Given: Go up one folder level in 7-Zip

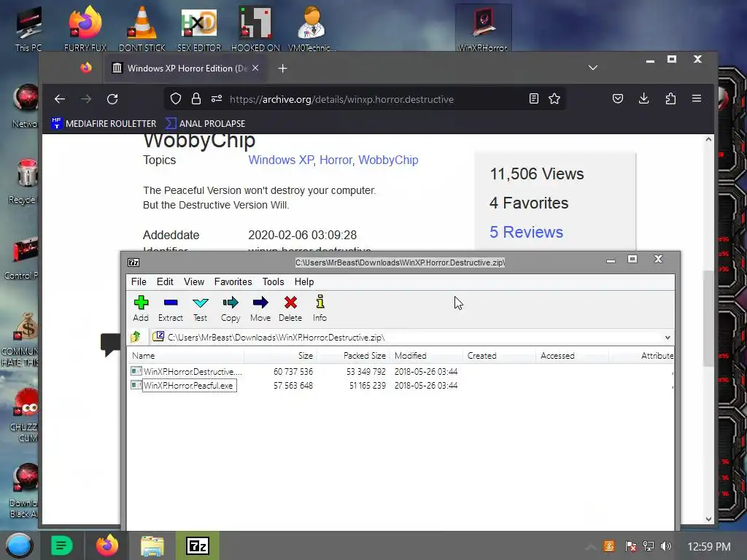Looking at the screenshot, I should point(136,337).
